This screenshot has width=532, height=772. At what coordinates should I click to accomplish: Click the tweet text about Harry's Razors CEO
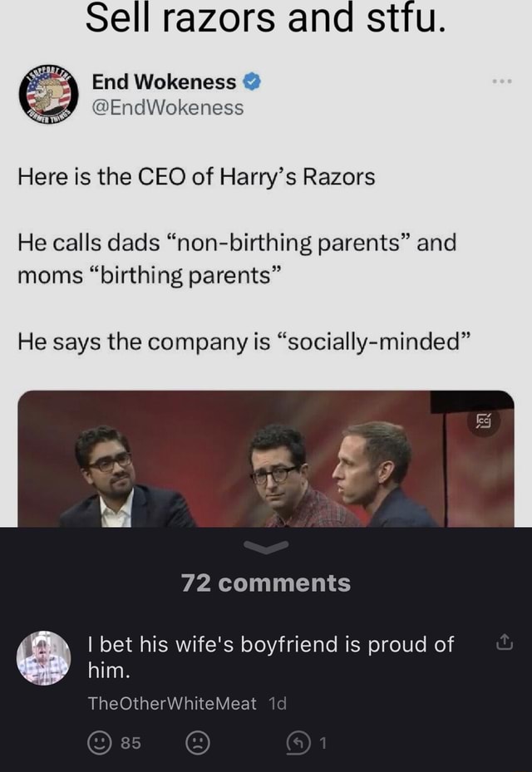pyautogui.click(x=195, y=176)
